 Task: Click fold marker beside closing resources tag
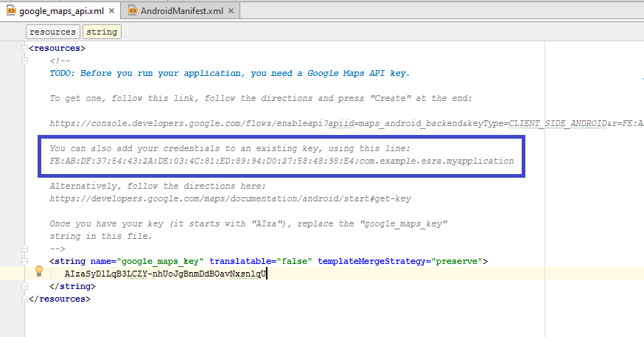[24, 299]
